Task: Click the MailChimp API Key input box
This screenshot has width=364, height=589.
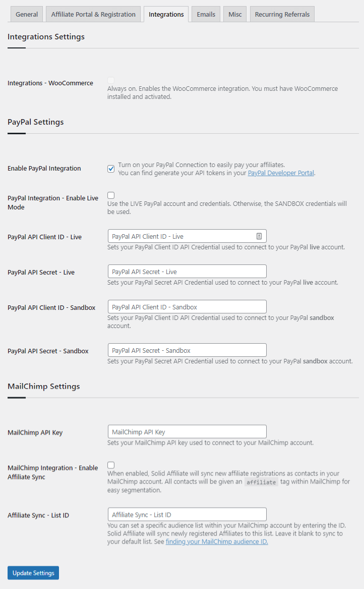Action: pyautogui.click(x=187, y=432)
